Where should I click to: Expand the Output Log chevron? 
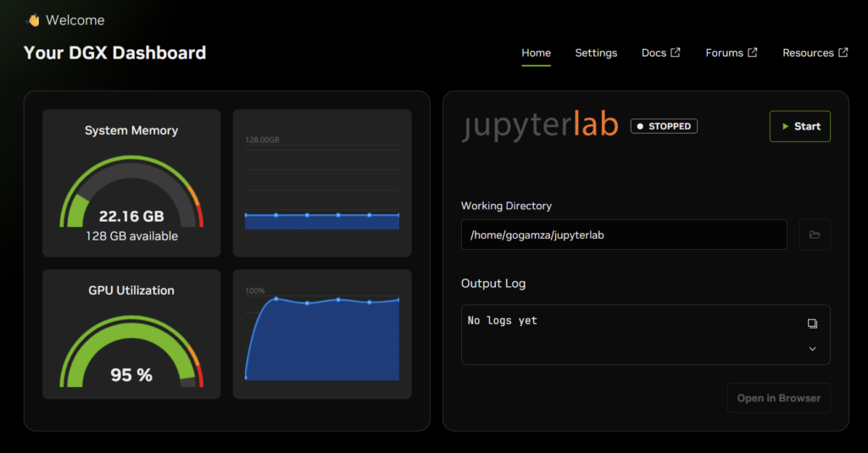812,349
